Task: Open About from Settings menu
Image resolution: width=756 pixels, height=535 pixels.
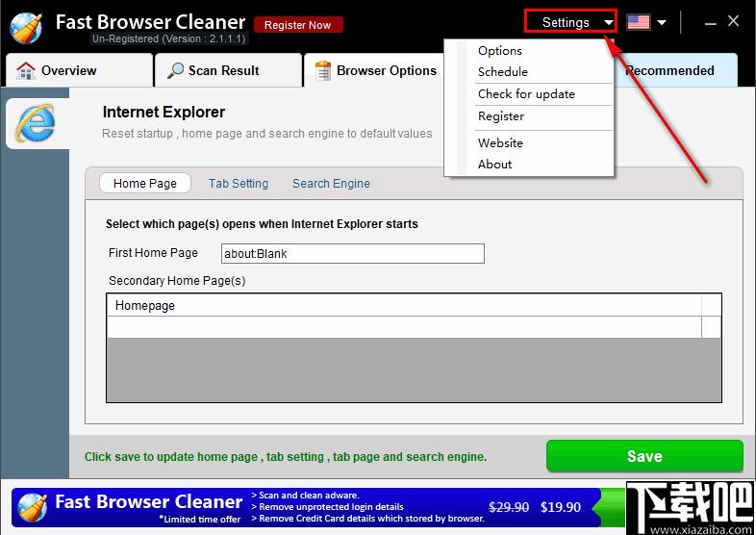Action: [494, 164]
